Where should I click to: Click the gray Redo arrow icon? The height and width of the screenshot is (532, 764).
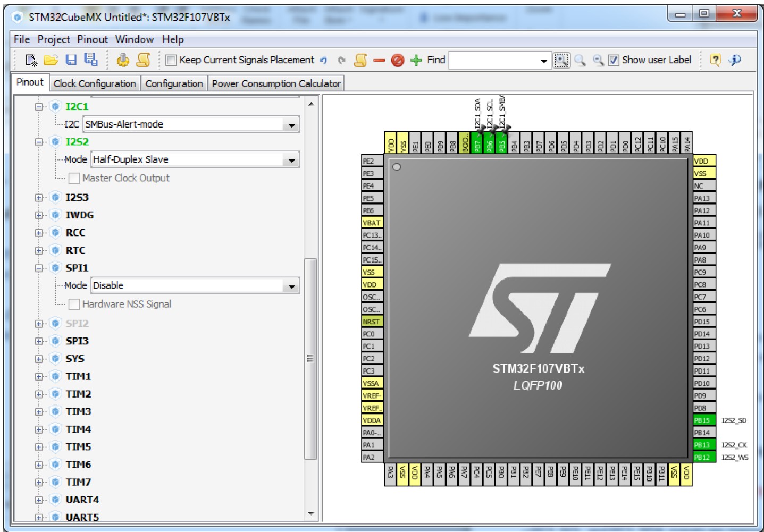click(x=342, y=60)
